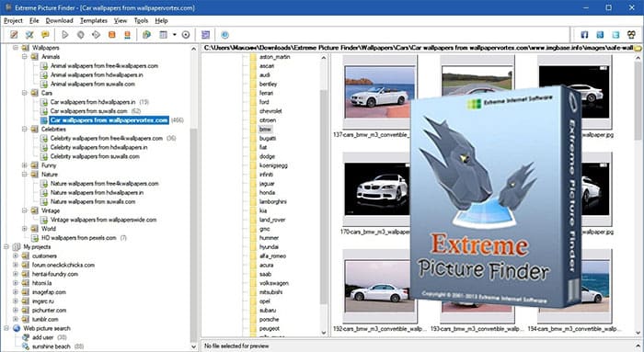Select thumbnail '170-cars_bmw_m3_wallpaper'

(376, 189)
